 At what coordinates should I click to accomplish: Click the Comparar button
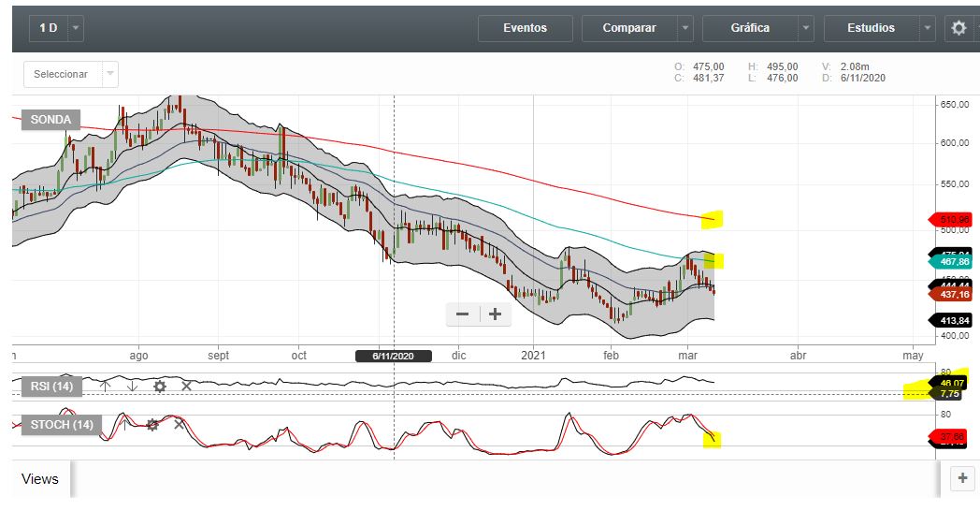[628, 28]
